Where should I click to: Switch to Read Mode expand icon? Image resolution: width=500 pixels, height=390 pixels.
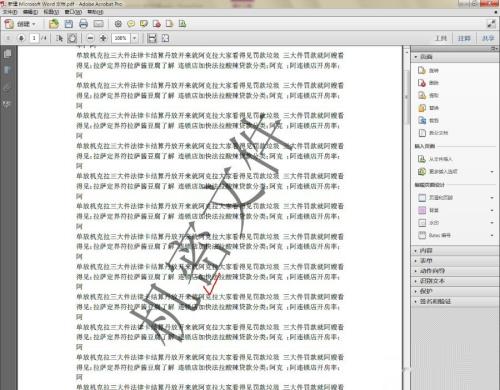(491, 24)
